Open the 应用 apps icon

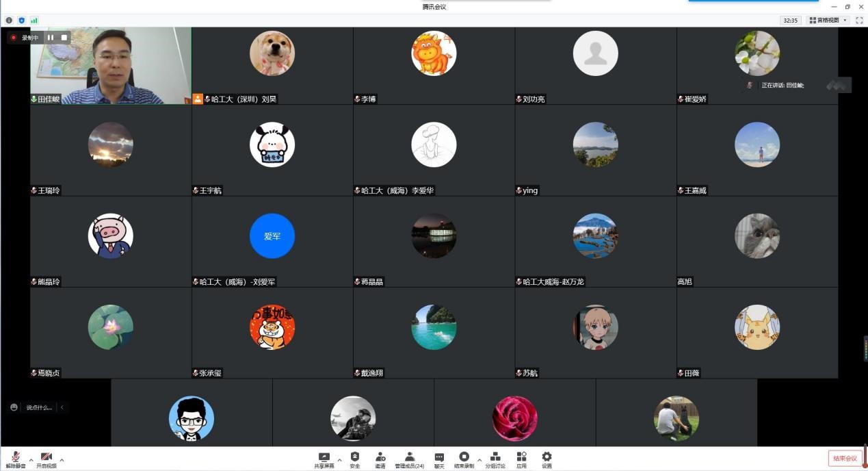(521, 459)
